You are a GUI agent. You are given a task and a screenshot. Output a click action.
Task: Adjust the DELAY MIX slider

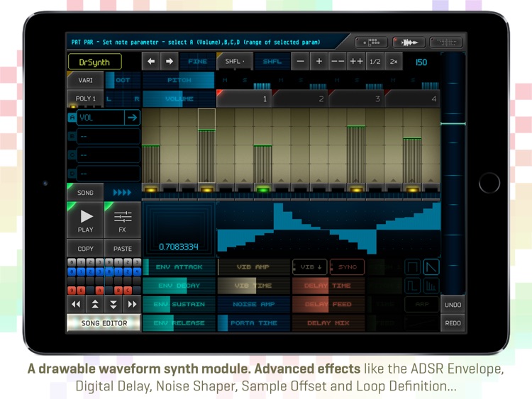[x=328, y=322]
